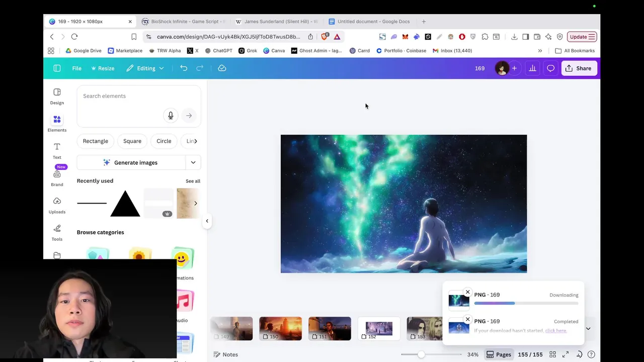Toggle the Pages view button
644x362 pixels.
499,354
